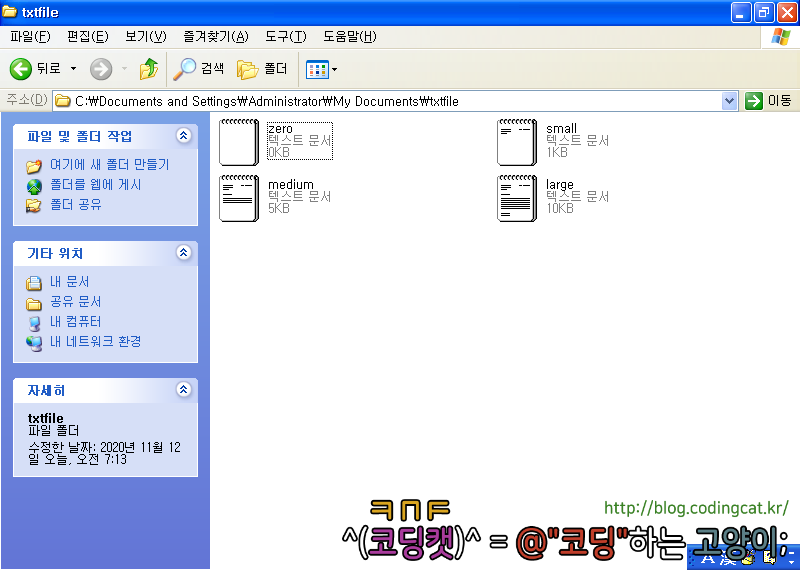Restore down the txtfile window
Viewport: 800px width, 570px height.
click(x=764, y=12)
